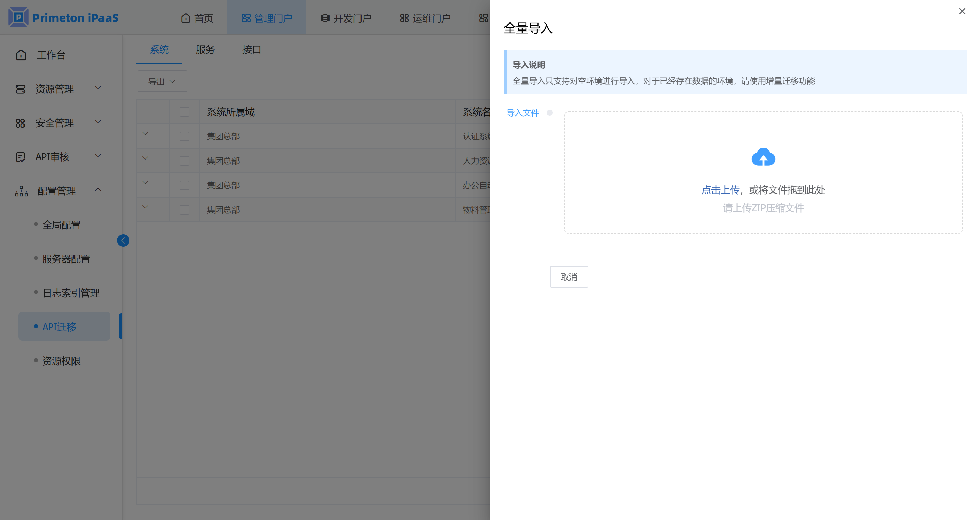Click the Primeton iPaaS logo icon
The image size is (980, 520).
18,17
